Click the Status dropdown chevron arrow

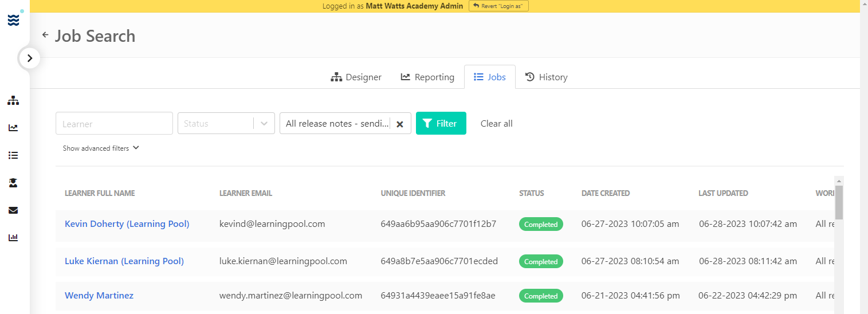point(264,123)
